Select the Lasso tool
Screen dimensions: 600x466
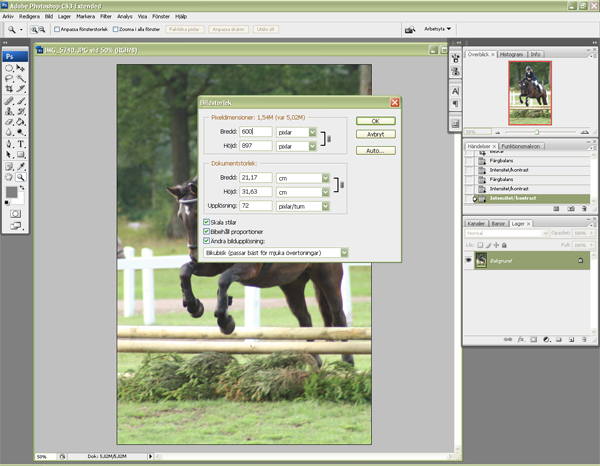(x=9, y=79)
